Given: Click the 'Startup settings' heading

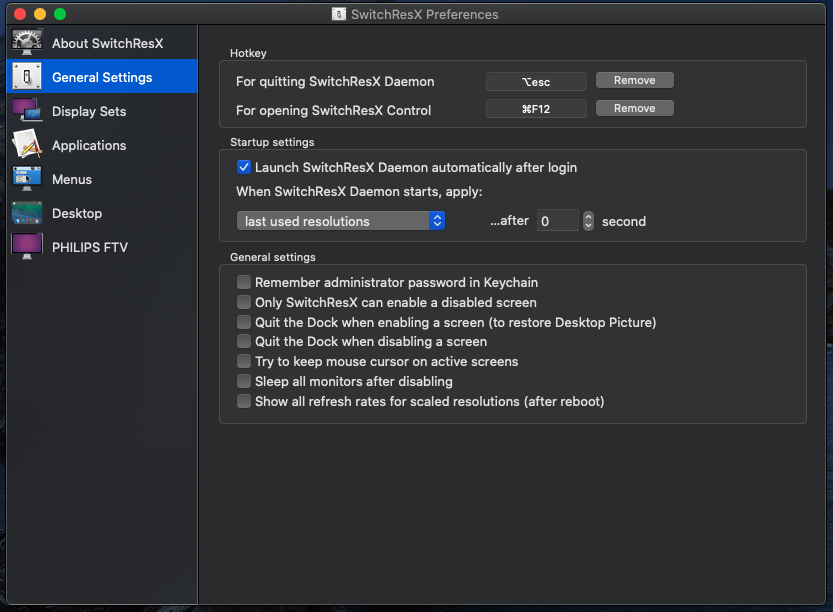Looking at the screenshot, I should point(272,142).
